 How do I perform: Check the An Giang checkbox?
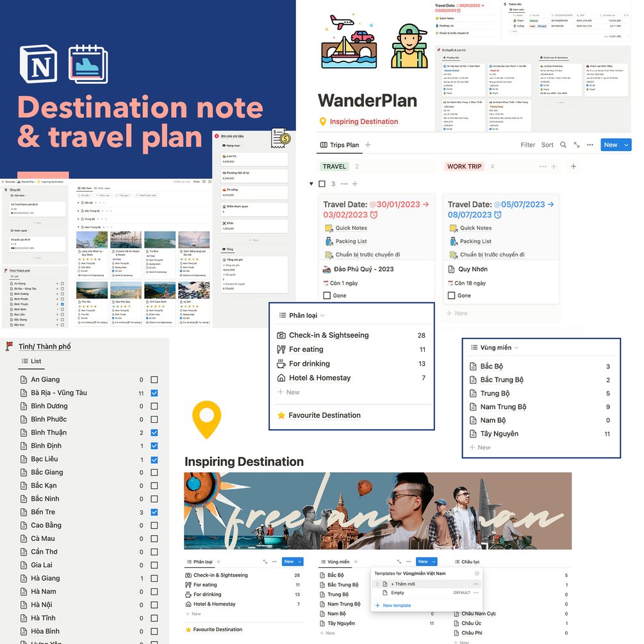tap(154, 379)
